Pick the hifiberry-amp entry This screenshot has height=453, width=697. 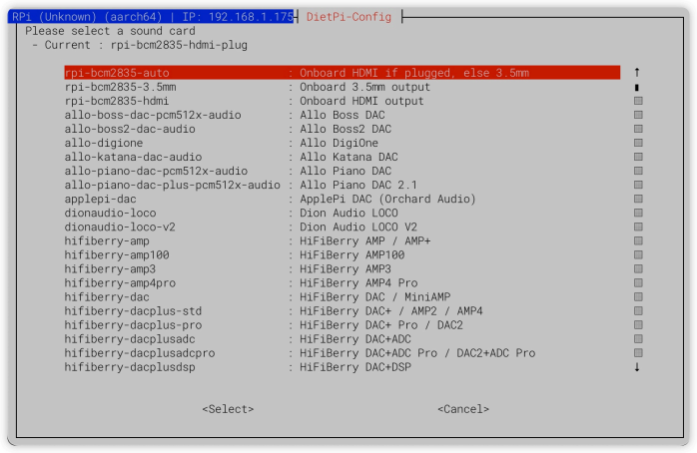click(342, 241)
